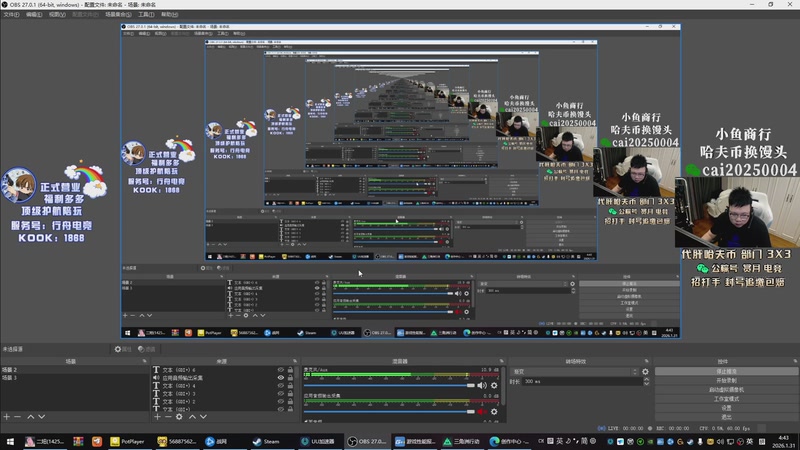The height and width of the screenshot is (450, 800).
Task: Open the Windows Start menu
Action: tap(10, 441)
